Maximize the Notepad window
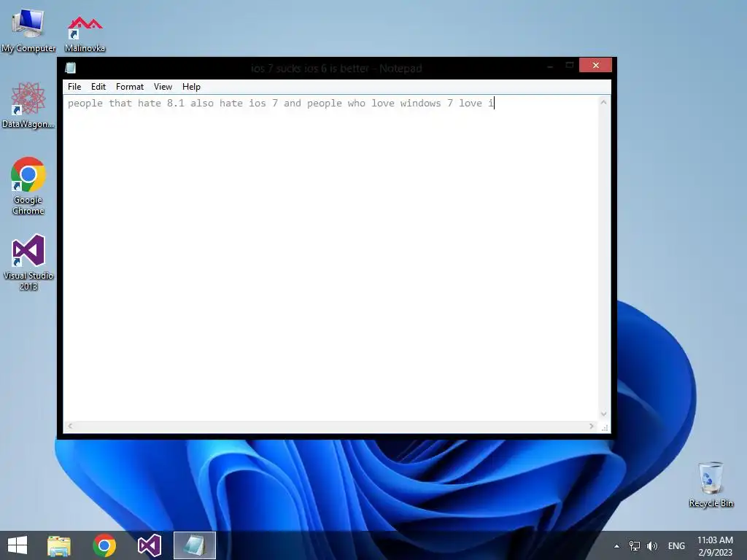 pos(569,65)
